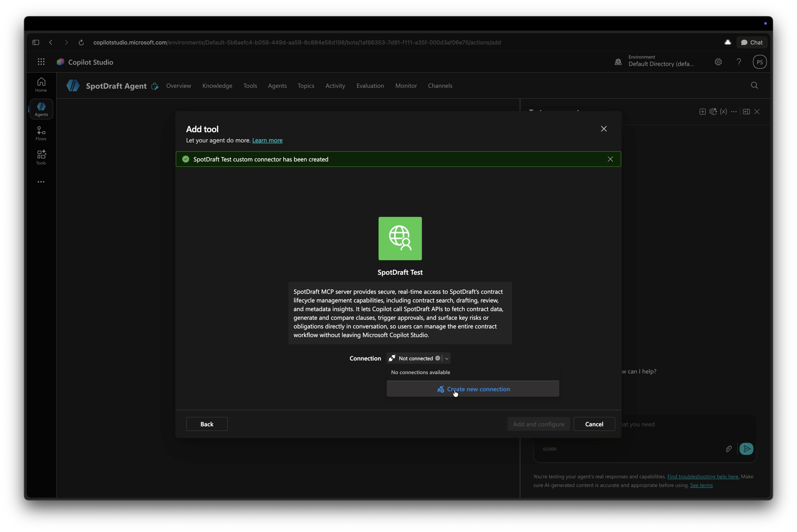797x532 pixels.
Task: Switch to the Overview tab
Action: click(179, 86)
